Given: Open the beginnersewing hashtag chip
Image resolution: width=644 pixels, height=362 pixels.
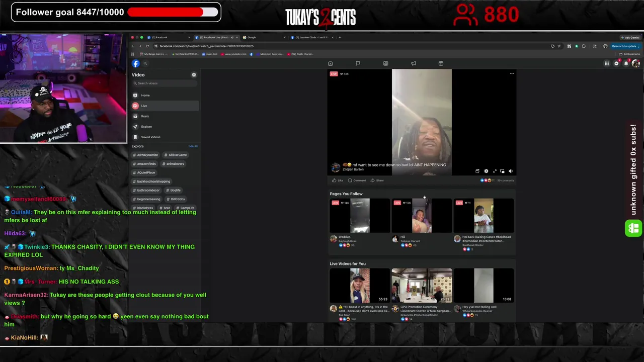Looking at the screenshot, I should pyautogui.click(x=147, y=199).
